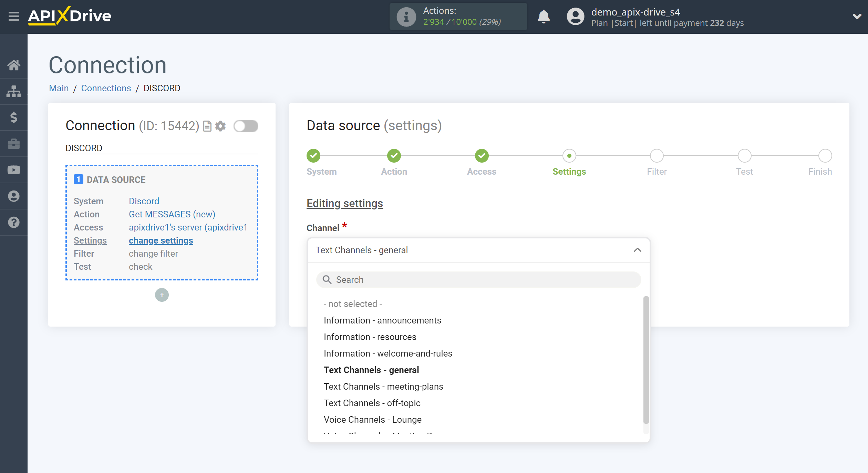Click the dropdown list scrollbar
868x473 pixels.
pos(646,360)
